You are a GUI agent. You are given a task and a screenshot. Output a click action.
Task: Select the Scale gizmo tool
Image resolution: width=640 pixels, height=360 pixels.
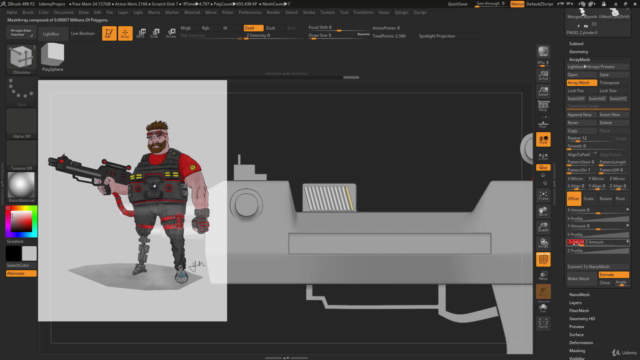pos(156,33)
